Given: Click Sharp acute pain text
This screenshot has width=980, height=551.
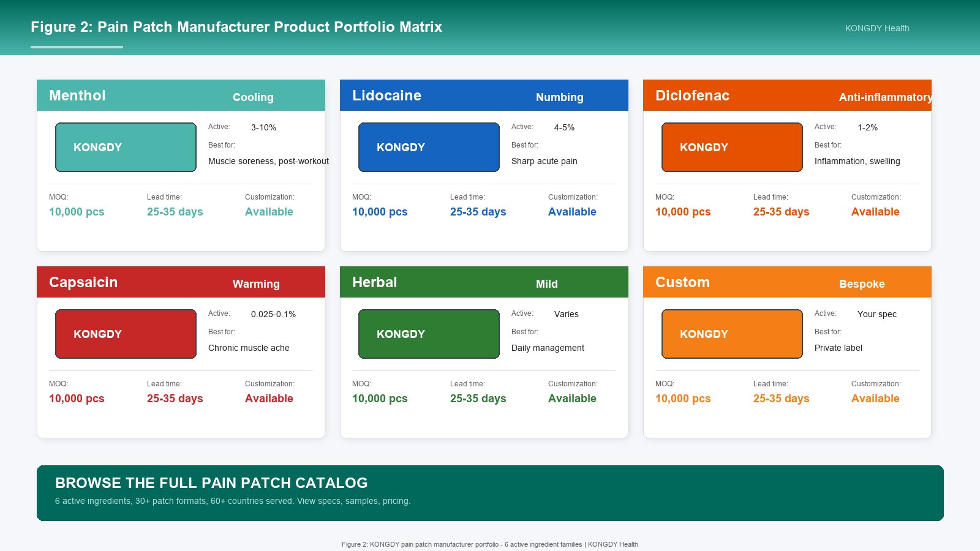Looking at the screenshot, I should [544, 161].
